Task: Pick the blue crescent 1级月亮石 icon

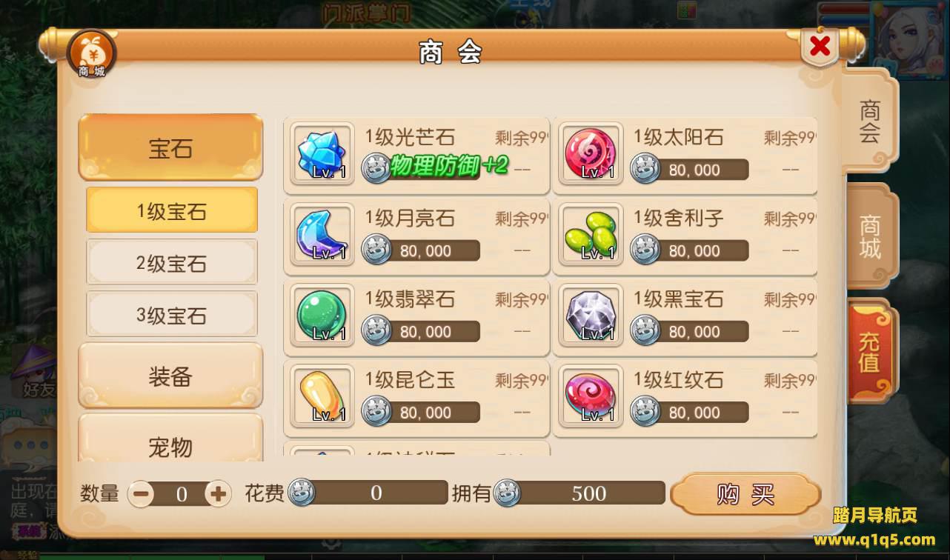Action: pyautogui.click(x=322, y=235)
